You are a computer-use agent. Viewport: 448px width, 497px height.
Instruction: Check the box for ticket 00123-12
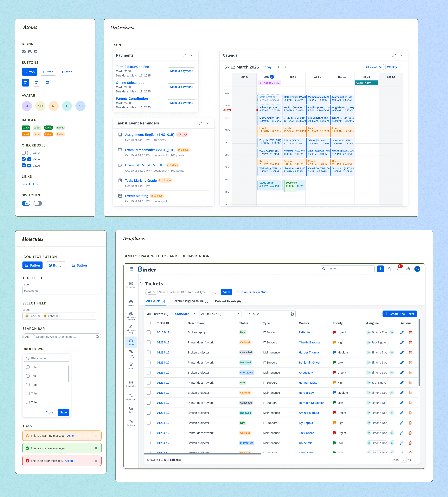click(x=149, y=332)
